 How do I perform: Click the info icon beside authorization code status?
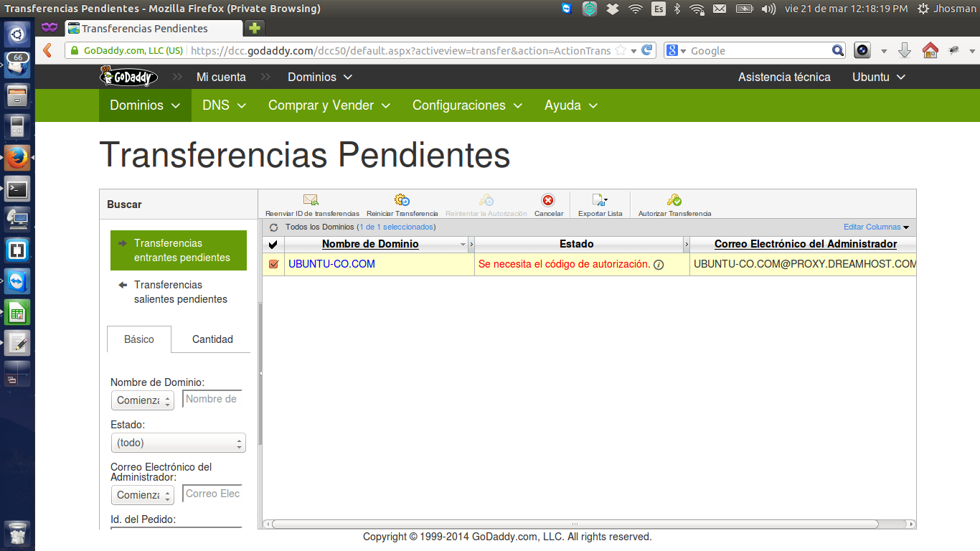tap(659, 265)
